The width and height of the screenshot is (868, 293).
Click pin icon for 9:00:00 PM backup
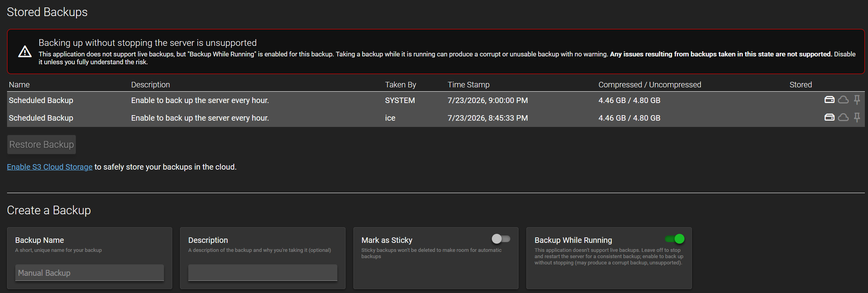(857, 100)
